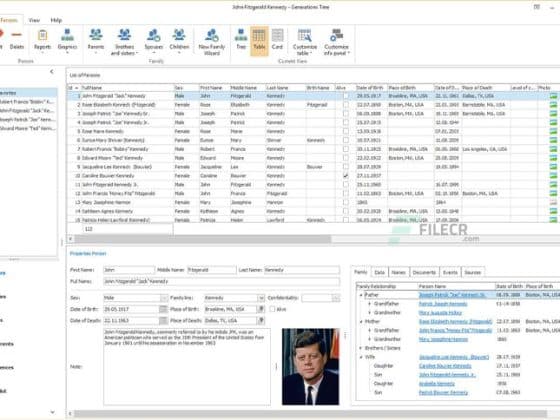Viewport: 560px width, 420px height.
Task: Open Joseph Patrick "Joe" Kennedy Sr. link
Action: click(x=452, y=295)
